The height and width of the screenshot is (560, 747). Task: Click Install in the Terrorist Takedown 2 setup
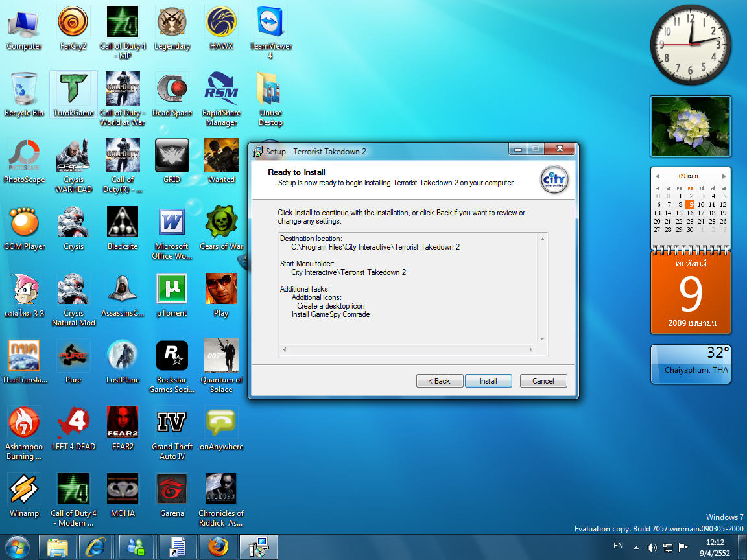488,381
